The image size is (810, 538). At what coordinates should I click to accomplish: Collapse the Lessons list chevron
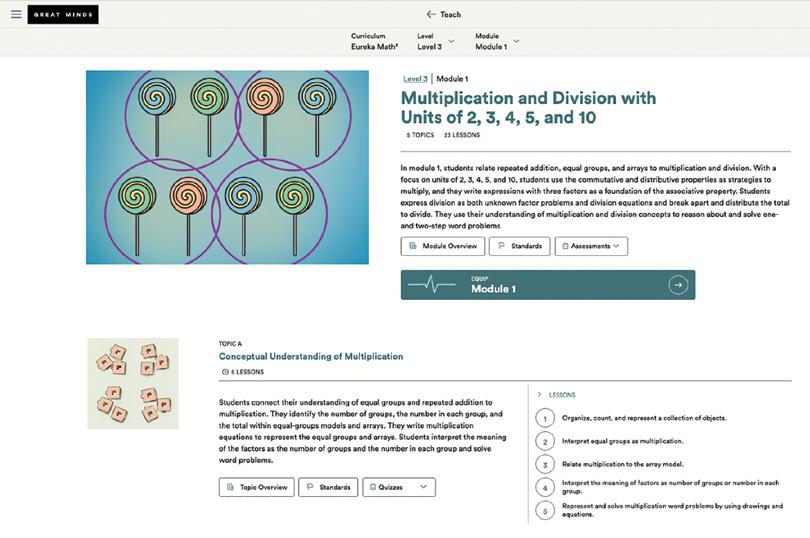[539, 394]
